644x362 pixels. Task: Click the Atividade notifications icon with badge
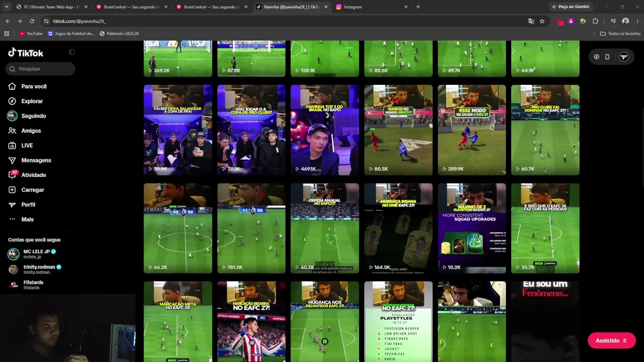pyautogui.click(x=13, y=174)
